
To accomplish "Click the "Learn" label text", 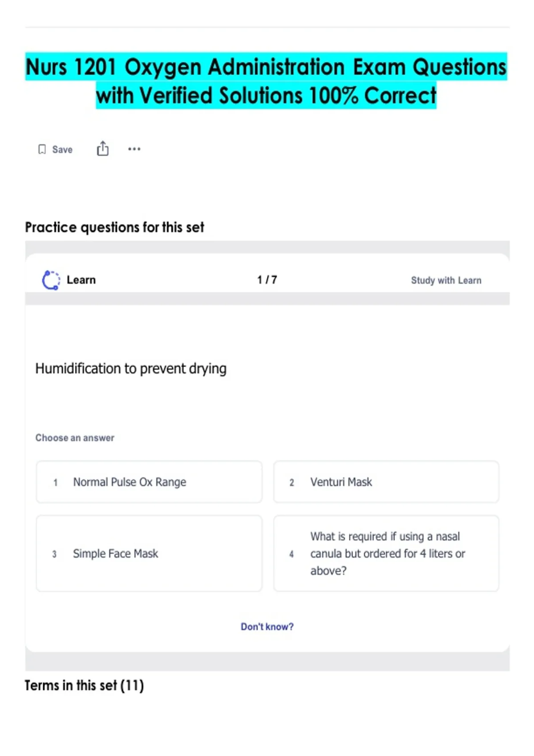I will click(x=81, y=280).
